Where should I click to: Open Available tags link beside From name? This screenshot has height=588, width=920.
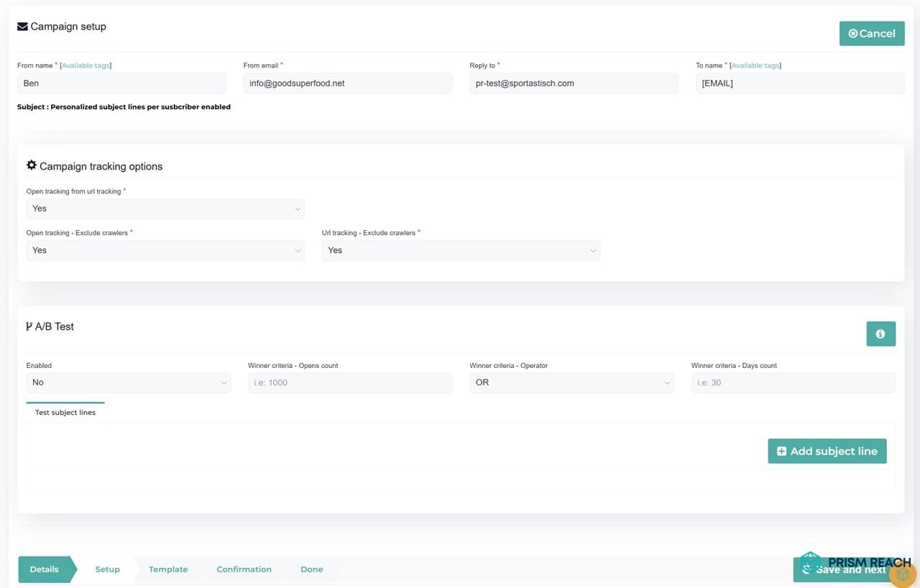click(86, 65)
